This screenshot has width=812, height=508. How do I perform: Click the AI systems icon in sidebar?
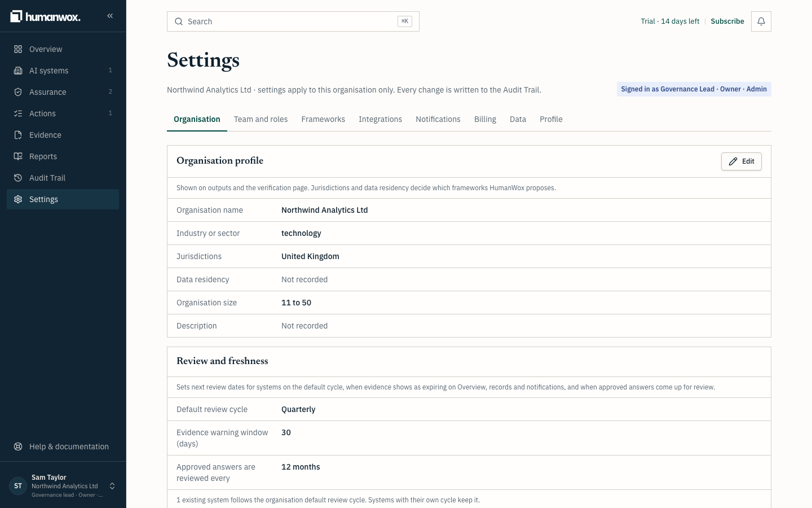click(18, 71)
